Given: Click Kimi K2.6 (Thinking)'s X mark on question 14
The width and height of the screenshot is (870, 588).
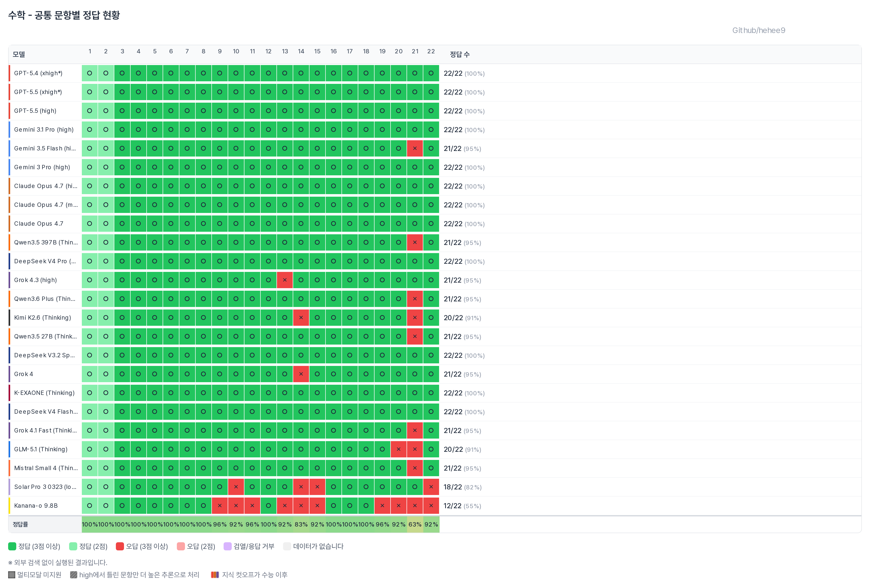Looking at the screenshot, I should coord(301,317).
